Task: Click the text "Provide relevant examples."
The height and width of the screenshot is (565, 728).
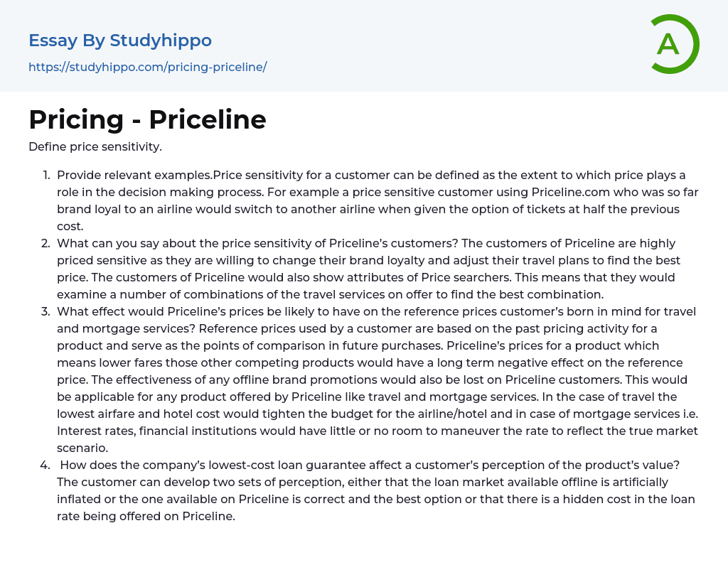Action: 135,175
